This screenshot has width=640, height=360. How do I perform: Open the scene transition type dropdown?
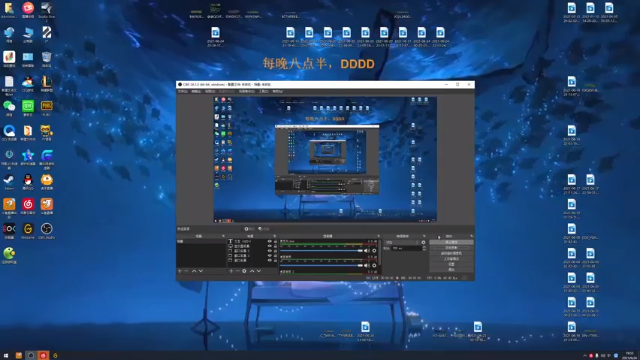pyautogui.click(x=402, y=242)
